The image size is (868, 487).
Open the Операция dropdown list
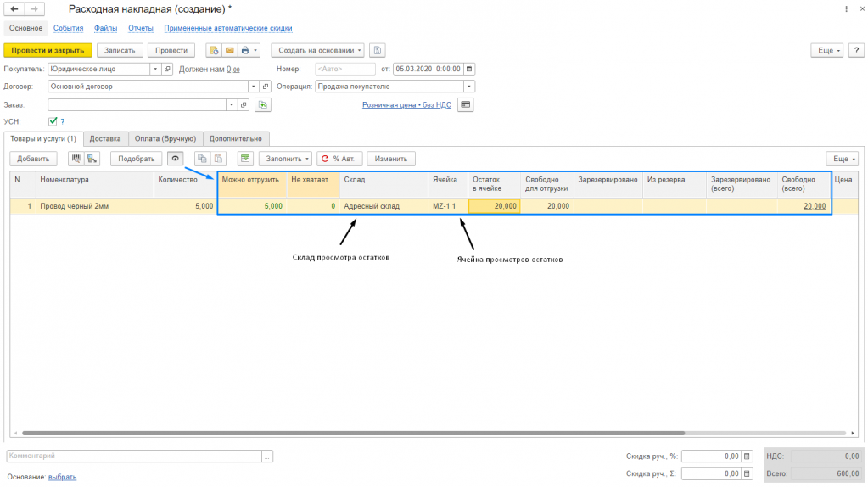[x=469, y=87]
